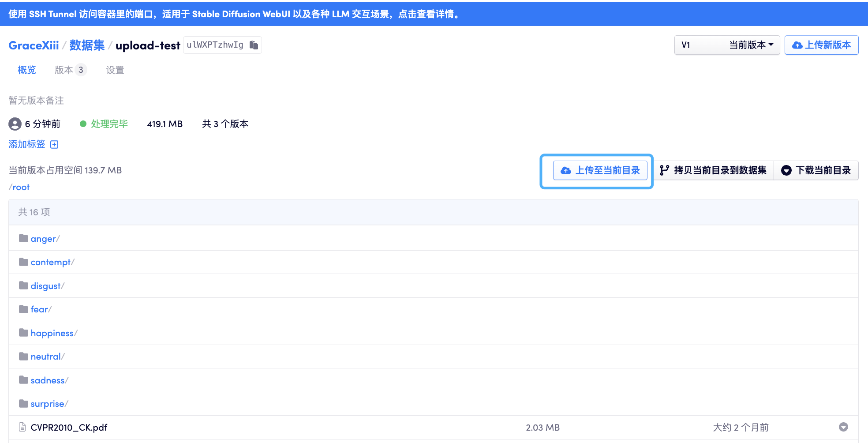Click the plus icon next to 添加标签
Screen dimensions: 868x443
54,145
